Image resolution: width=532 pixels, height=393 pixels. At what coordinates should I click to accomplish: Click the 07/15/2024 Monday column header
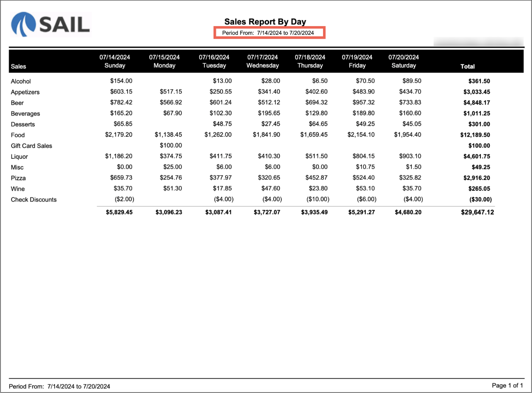[x=164, y=61]
